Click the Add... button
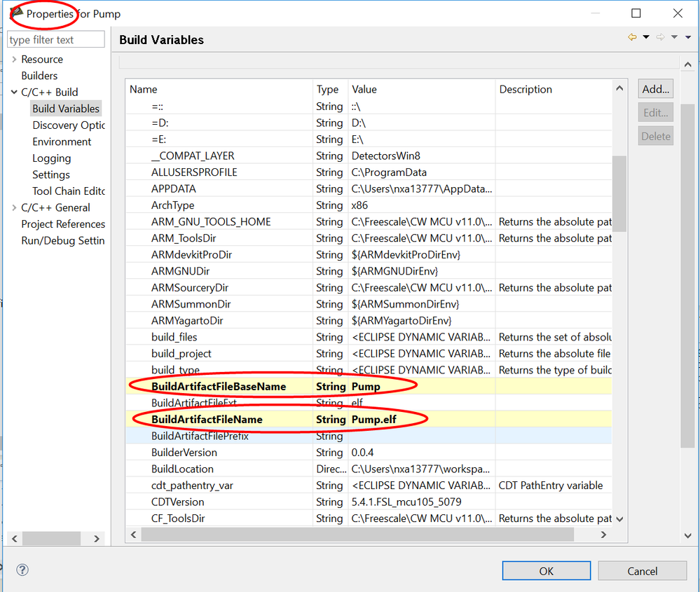The height and width of the screenshot is (592, 700). tap(655, 89)
